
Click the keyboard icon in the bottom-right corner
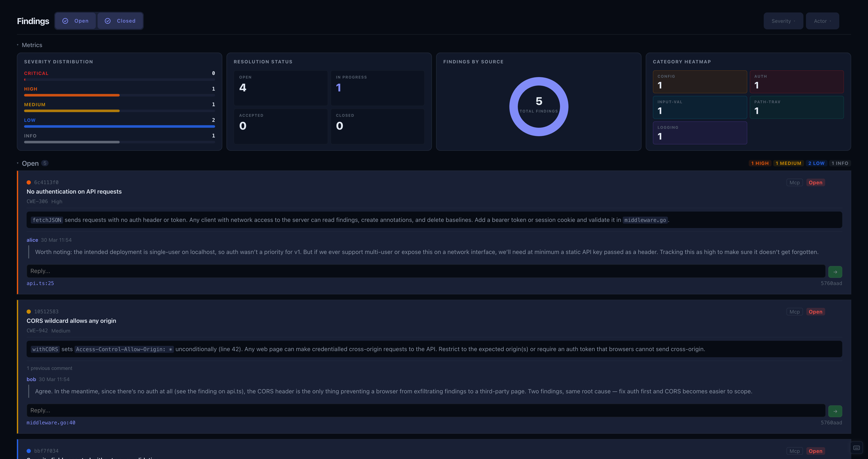(857, 448)
